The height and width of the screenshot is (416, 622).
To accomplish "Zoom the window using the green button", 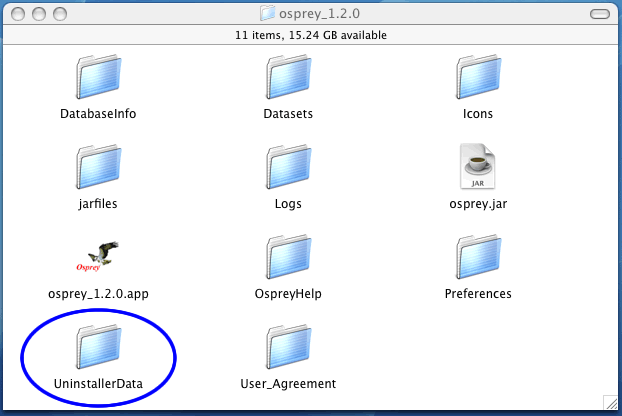I will point(59,13).
